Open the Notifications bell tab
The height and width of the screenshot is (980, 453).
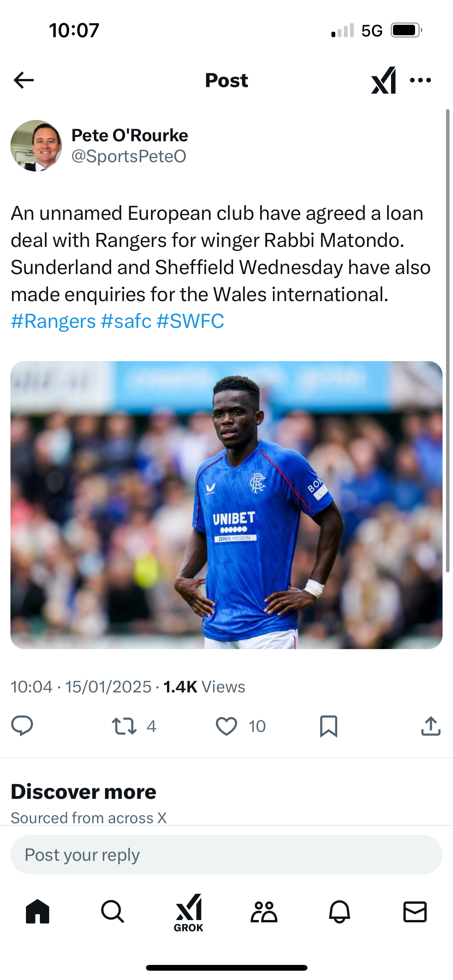pos(340,911)
